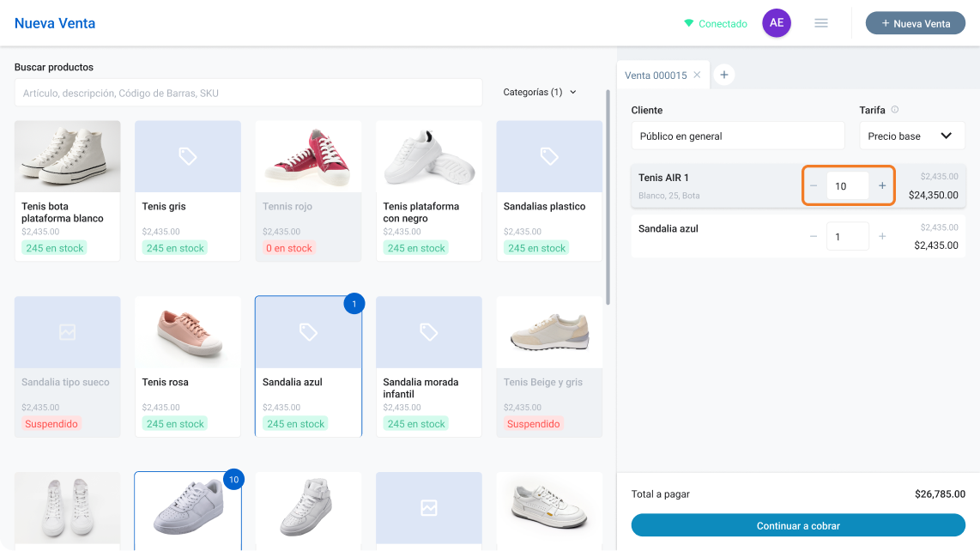Click the Conectado status indicator

pos(716,24)
